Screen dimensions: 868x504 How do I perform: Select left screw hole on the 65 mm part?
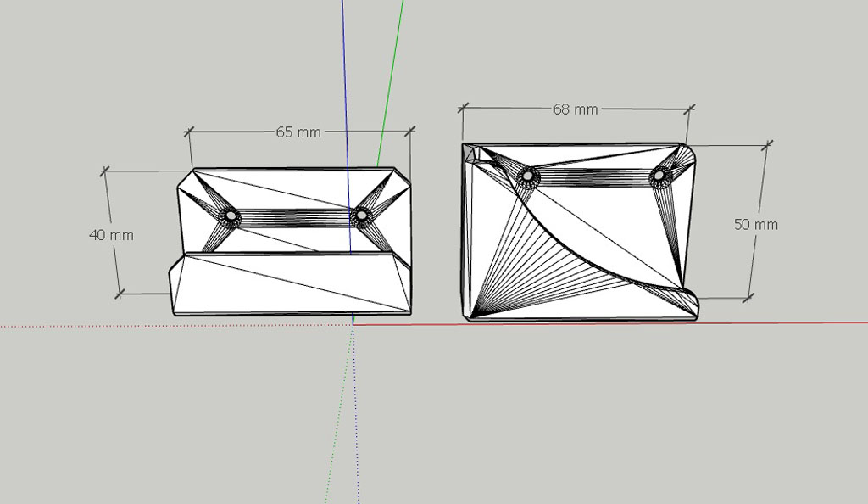coord(229,216)
